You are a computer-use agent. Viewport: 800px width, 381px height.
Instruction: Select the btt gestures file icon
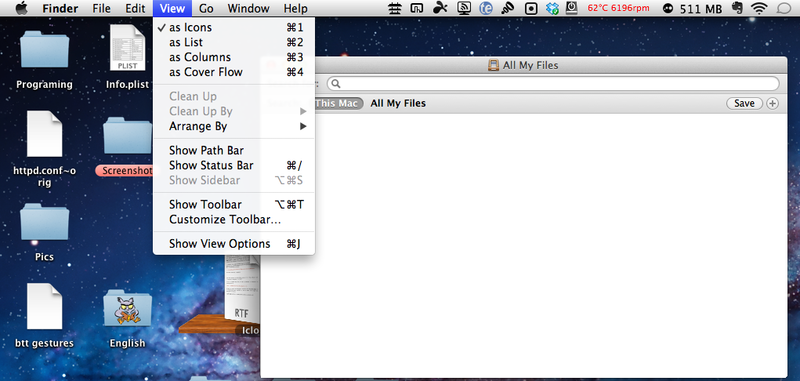tap(44, 306)
